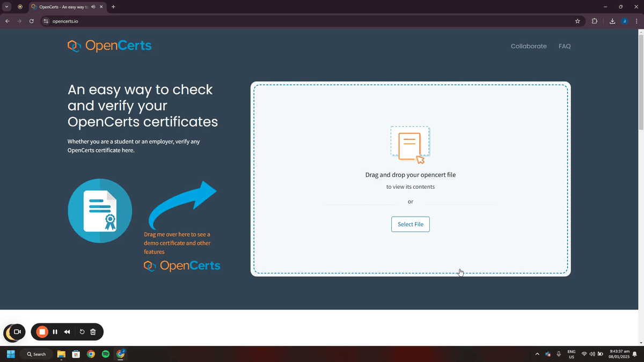Bookmark this page with the star icon
The height and width of the screenshot is (362, 644).
click(x=577, y=21)
